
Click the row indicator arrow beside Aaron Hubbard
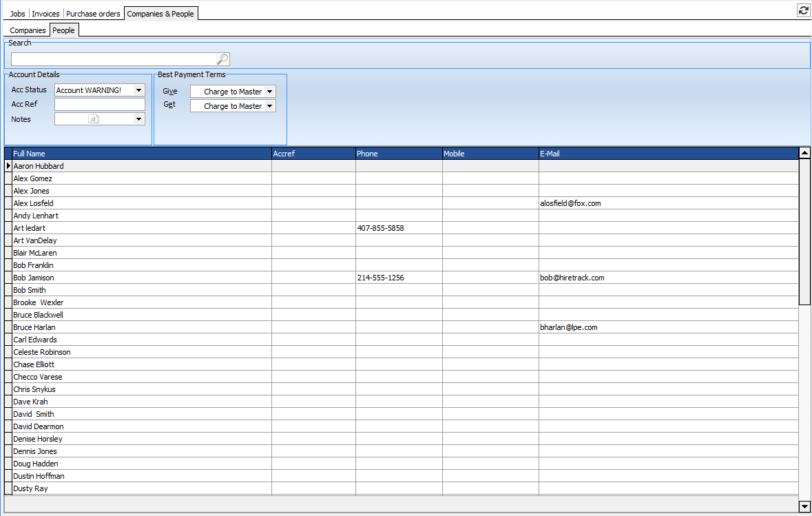coord(8,166)
